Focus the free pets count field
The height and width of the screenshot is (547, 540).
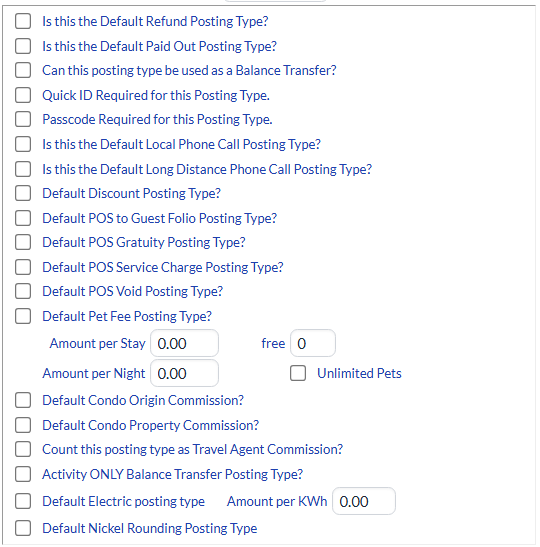pyautogui.click(x=313, y=343)
